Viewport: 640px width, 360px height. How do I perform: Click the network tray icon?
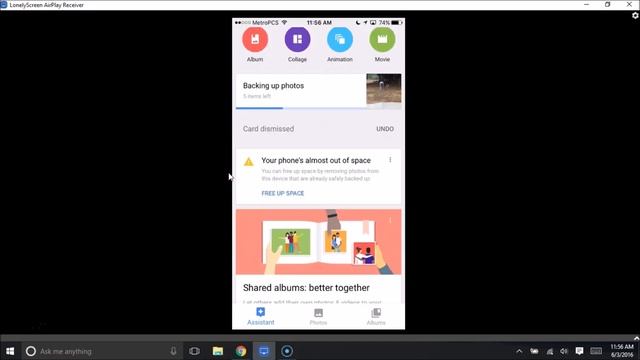coord(550,351)
